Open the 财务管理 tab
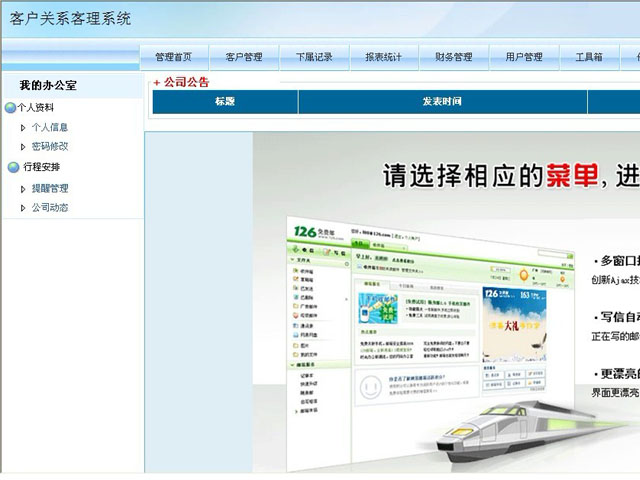Screen dimensions: 640x480 pos(454,57)
